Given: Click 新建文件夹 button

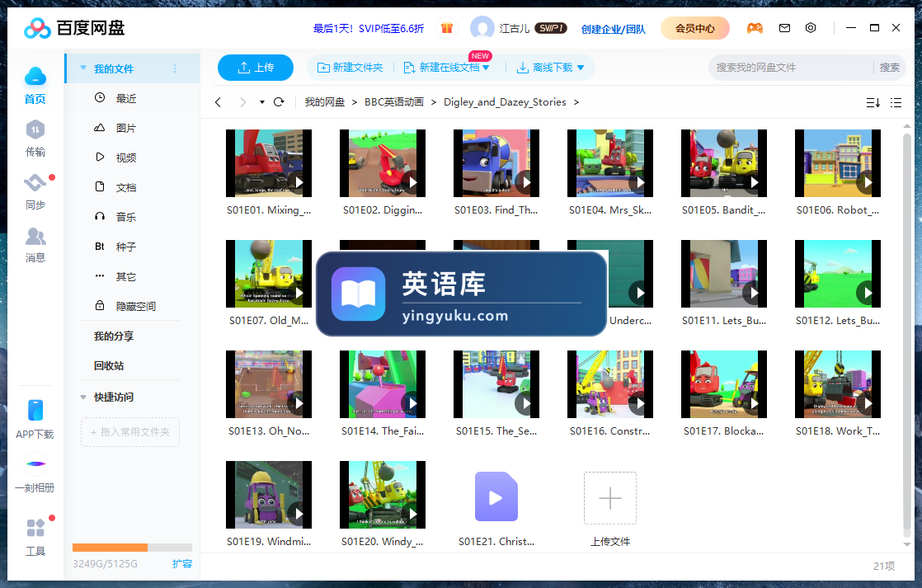Looking at the screenshot, I should tap(350, 68).
